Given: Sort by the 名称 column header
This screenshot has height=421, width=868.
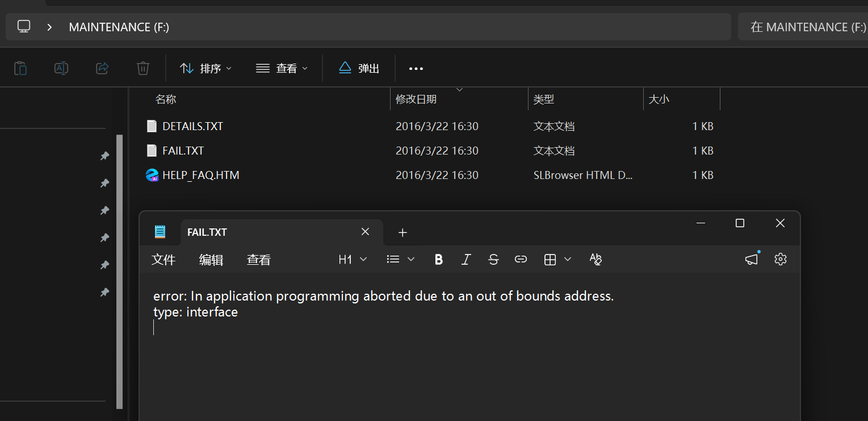Looking at the screenshot, I should point(166,99).
